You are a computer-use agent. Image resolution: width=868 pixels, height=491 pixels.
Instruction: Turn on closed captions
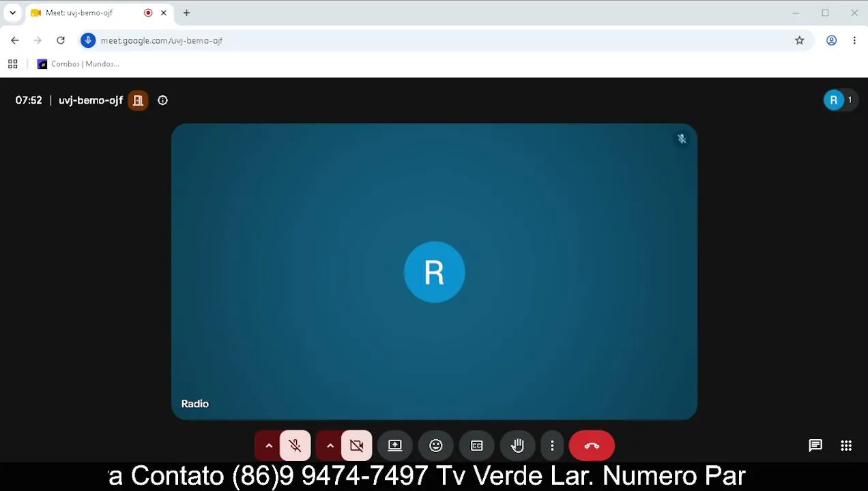(477, 446)
